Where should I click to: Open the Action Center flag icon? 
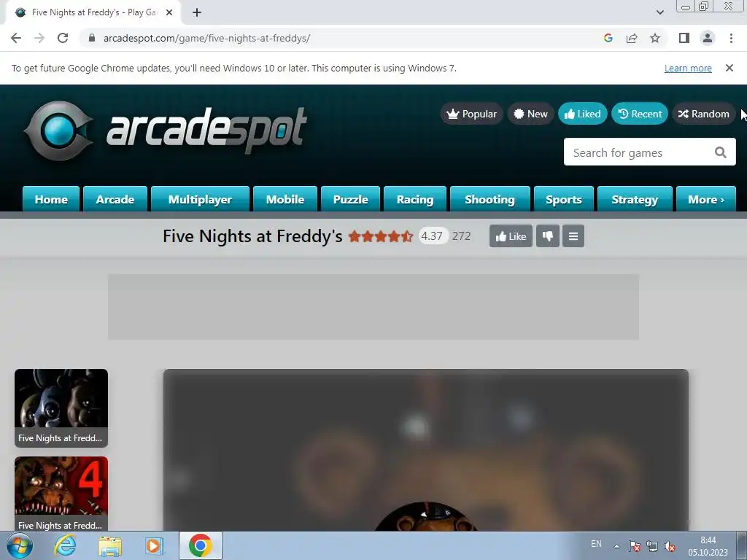(634, 546)
